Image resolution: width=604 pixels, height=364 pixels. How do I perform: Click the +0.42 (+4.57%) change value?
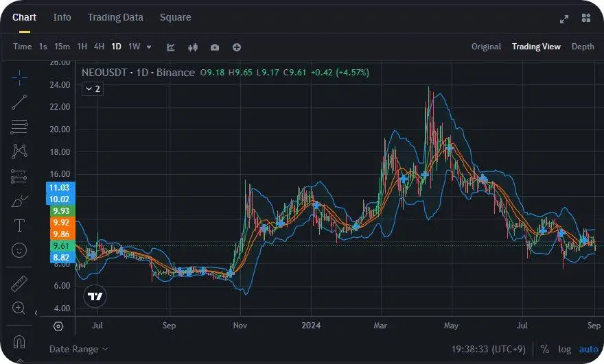click(x=340, y=73)
